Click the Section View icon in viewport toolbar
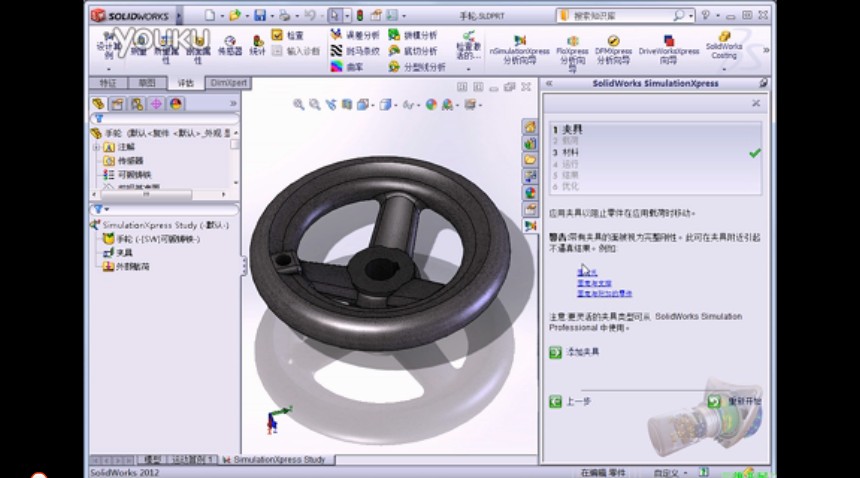The width and height of the screenshot is (860, 478). (x=347, y=104)
